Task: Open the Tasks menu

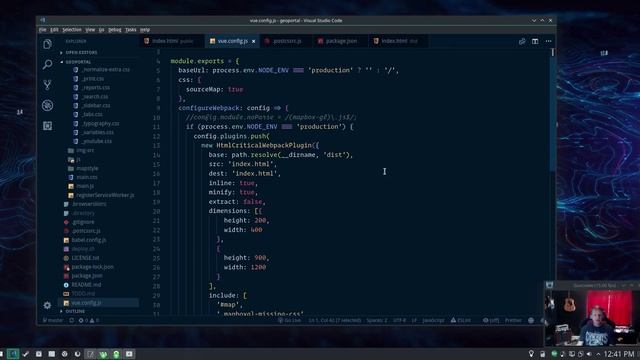Action: pyautogui.click(x=131, y=30)
